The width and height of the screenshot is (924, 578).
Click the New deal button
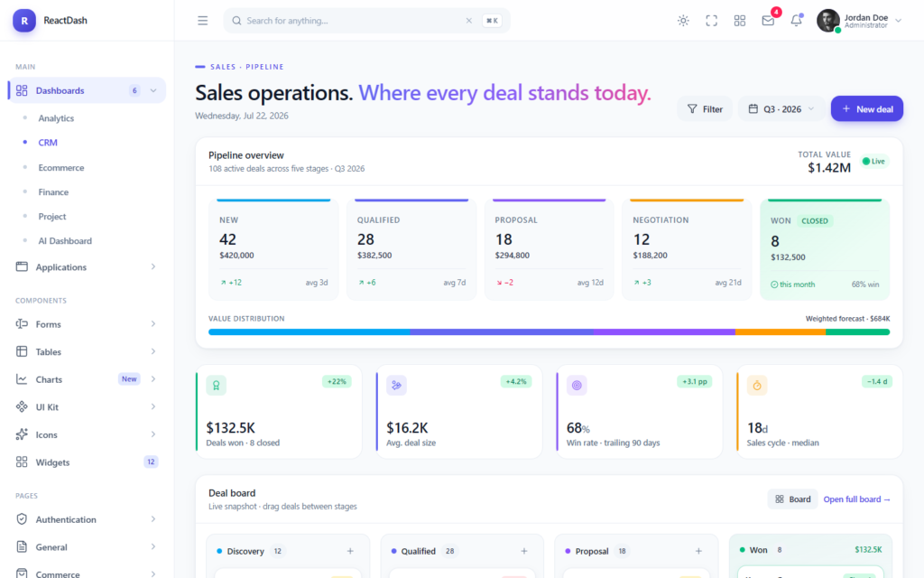867,109
